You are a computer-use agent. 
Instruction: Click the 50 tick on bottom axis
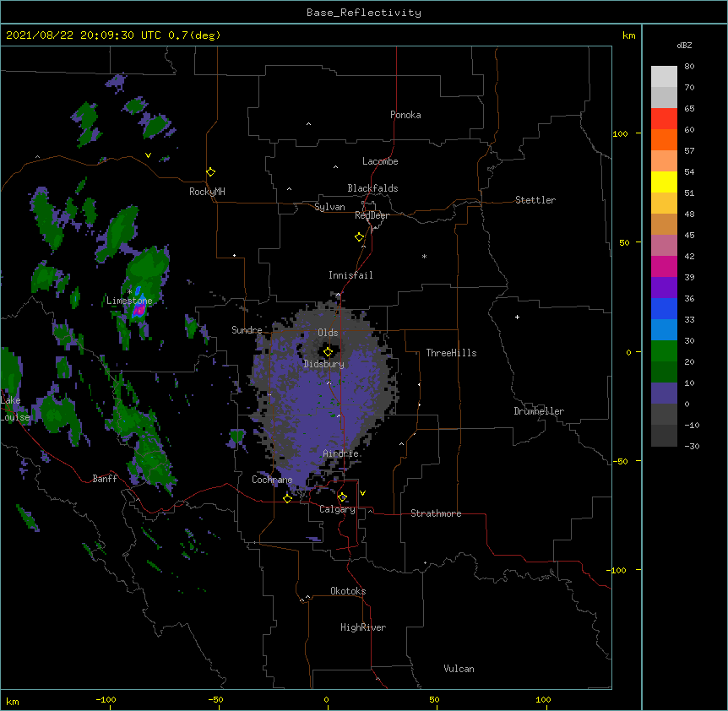tap(434, 699)
